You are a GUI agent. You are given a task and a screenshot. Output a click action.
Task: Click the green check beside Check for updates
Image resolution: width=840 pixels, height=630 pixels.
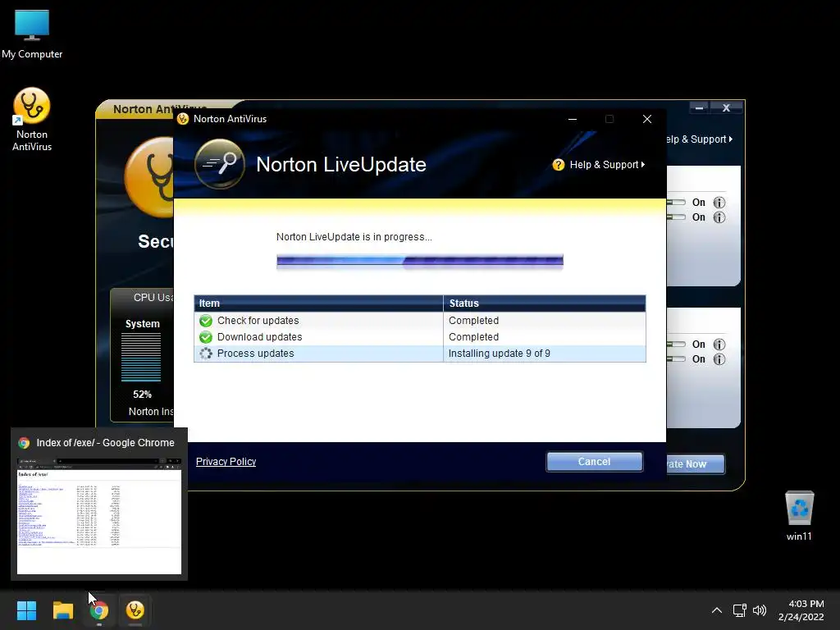pyautogui.click(x=206, y=321)
